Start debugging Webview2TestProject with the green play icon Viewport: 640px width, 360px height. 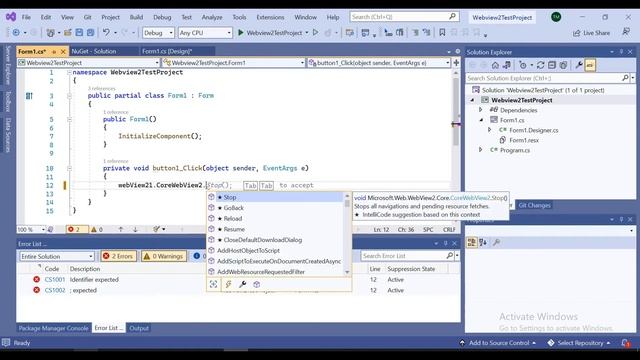point(241,33)
